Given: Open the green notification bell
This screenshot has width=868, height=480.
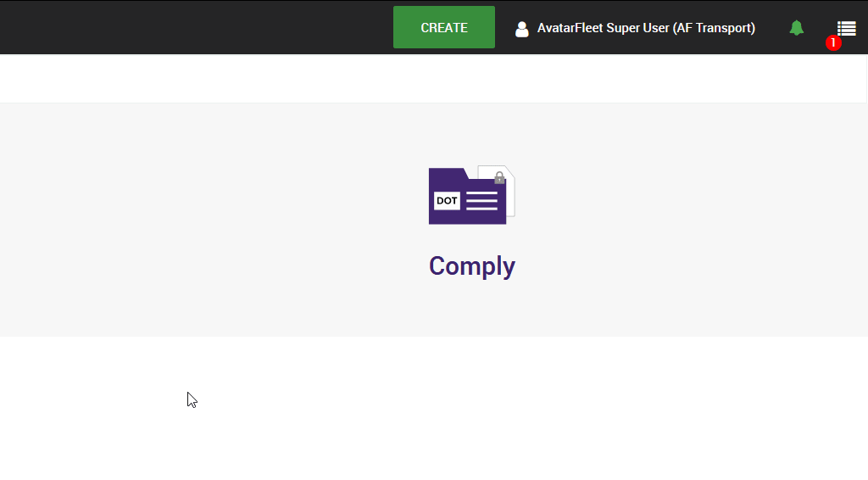Looking at the screenshot, I should tap(796, 28).
